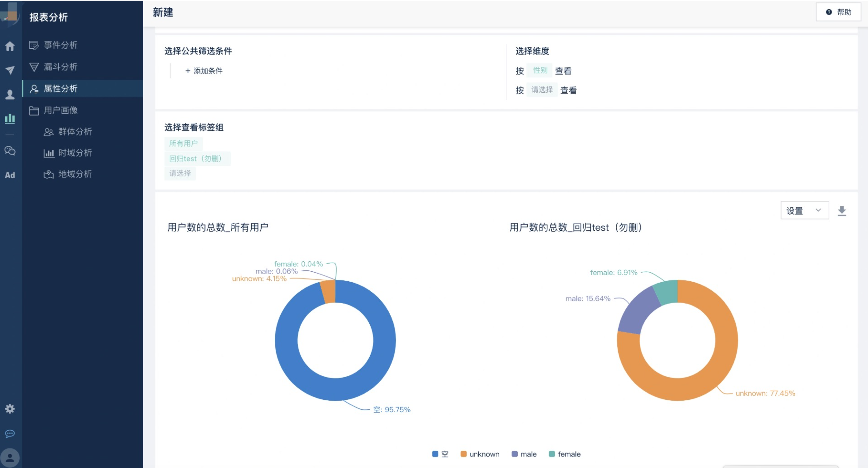868x468 pixels.
Task: Change the 回归test（勿删） tag group selector
Action: (197, 158)
